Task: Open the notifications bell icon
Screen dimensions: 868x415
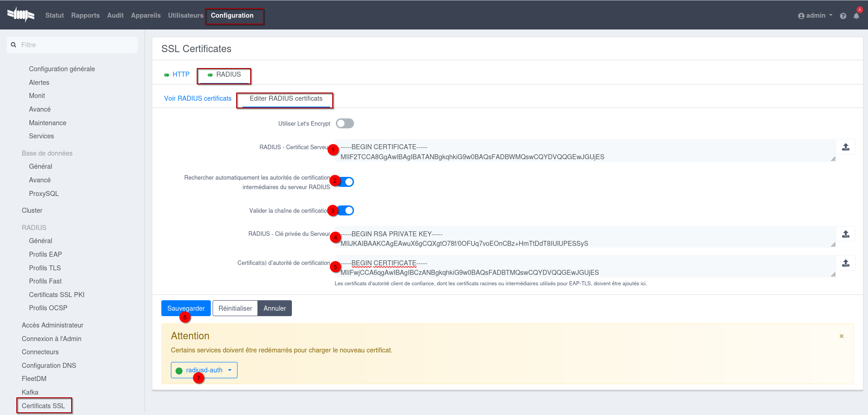Action: 856,16
